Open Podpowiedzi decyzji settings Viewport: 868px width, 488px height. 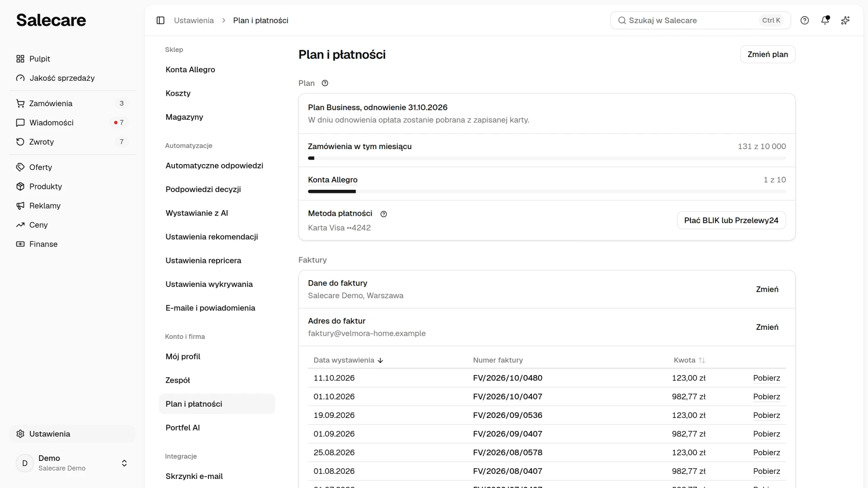[x=217, y=189]
